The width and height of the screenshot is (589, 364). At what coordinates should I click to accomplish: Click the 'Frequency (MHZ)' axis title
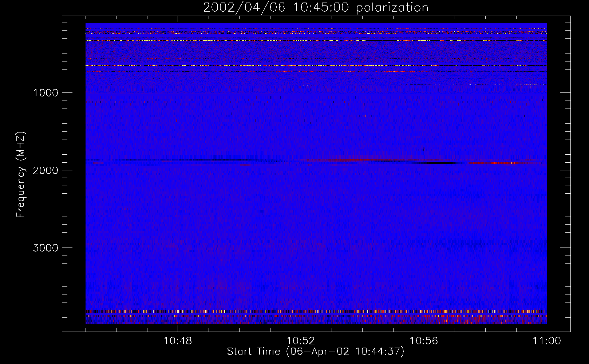[x=21, y=175]
